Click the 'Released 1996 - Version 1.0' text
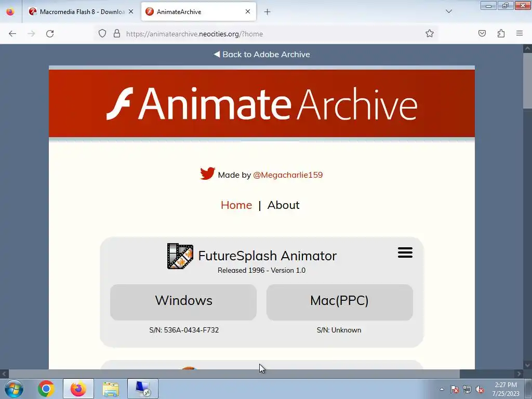The image size is (532, 399). (262, 270)
